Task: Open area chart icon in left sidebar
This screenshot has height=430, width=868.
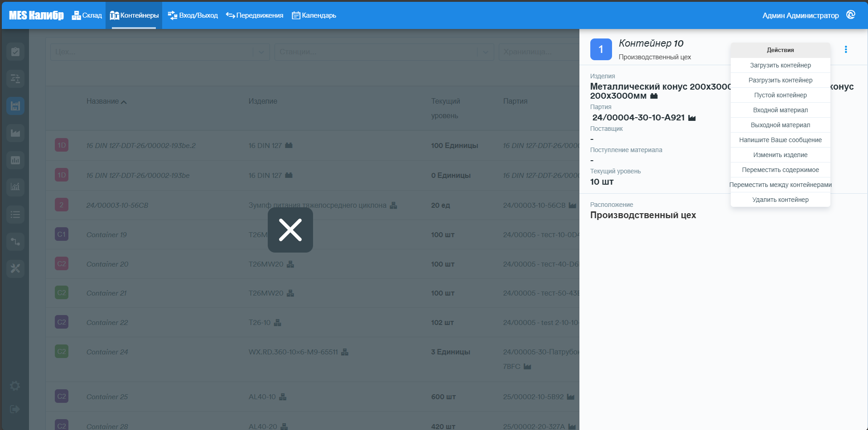Action: click(15, 133)
